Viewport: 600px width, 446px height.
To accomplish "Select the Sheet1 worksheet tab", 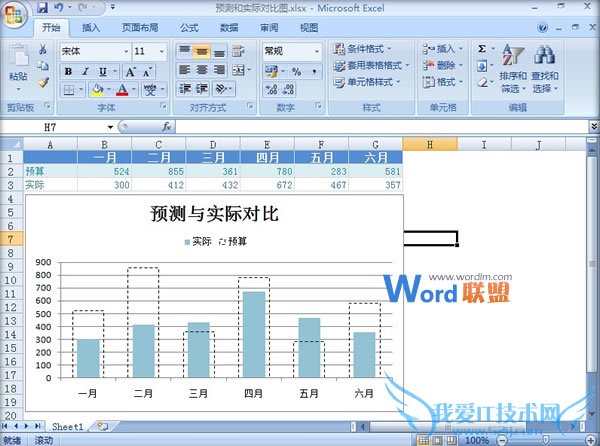I will coord(67,426).
